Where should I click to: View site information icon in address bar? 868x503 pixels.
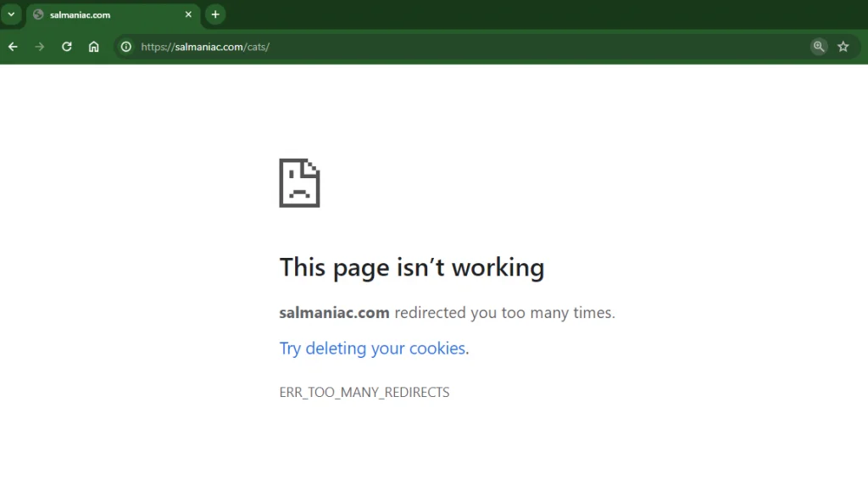[126, 48]
